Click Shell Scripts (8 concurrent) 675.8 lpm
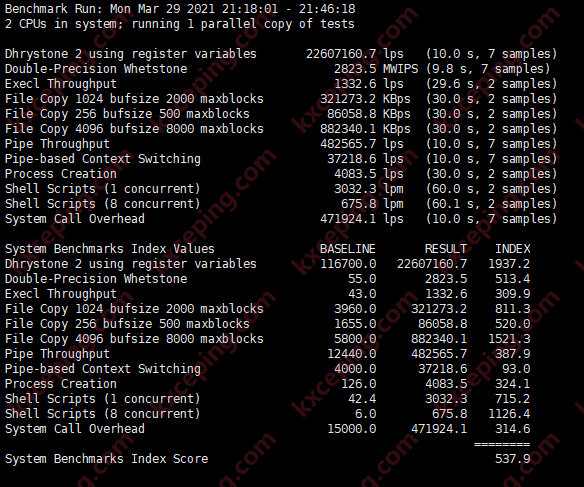The width and height of the screenshot is (584, 487). tap(372, 204)
